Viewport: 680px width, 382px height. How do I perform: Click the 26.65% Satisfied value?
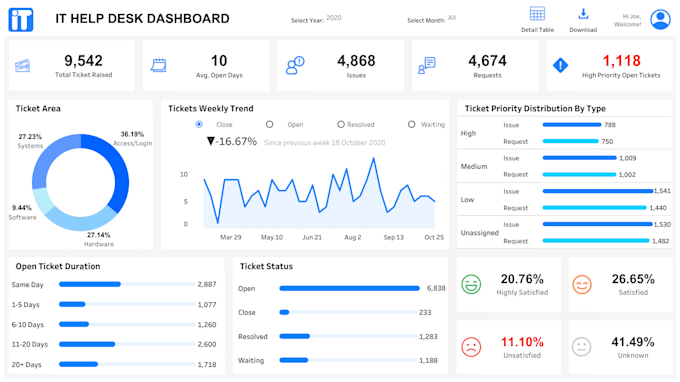(633, 279)
